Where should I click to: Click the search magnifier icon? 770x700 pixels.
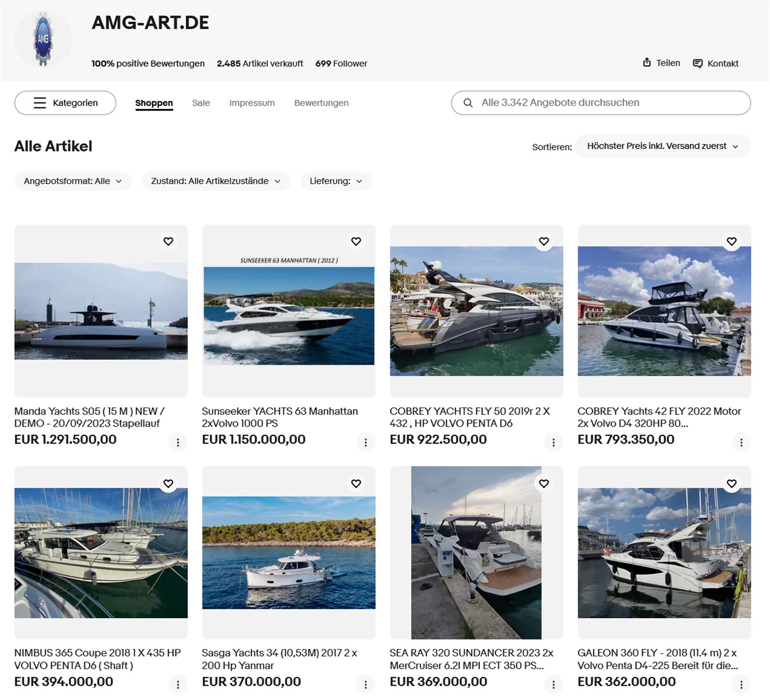pos(468,103)
